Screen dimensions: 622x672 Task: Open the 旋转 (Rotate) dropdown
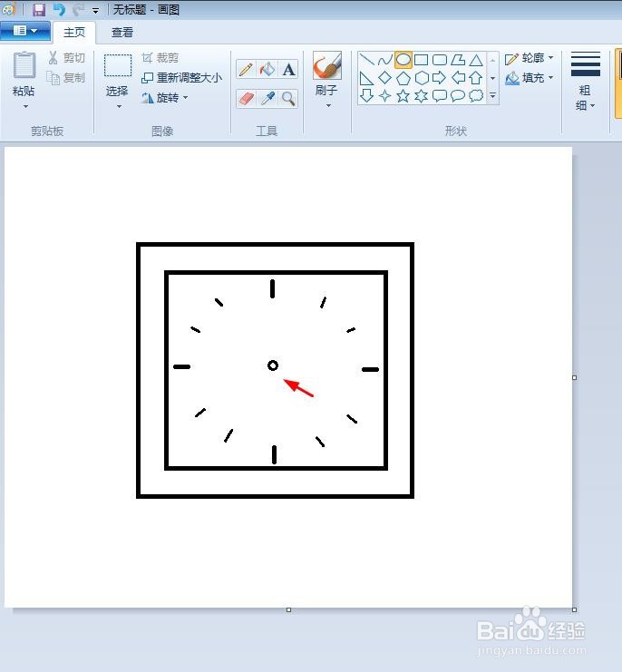165,98
